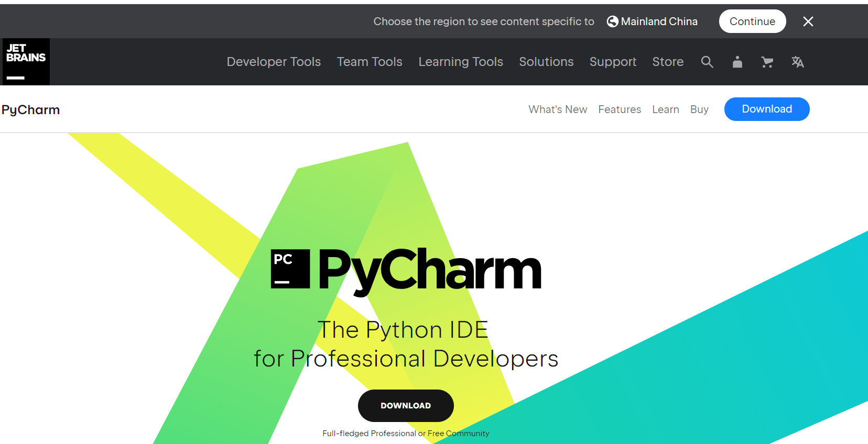Open the Team Tools menu
The image size is (868, 444).
tap(370, 62)
